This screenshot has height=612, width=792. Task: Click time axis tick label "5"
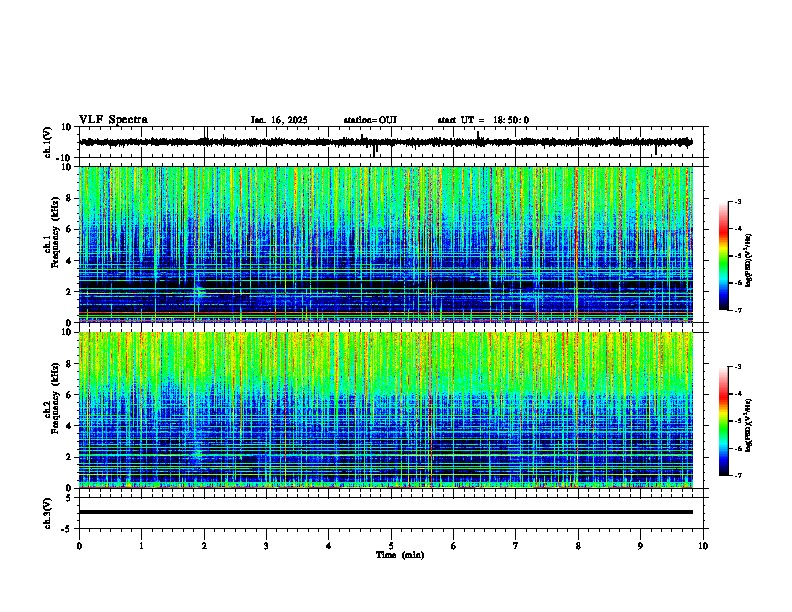(x=391, y=546)
